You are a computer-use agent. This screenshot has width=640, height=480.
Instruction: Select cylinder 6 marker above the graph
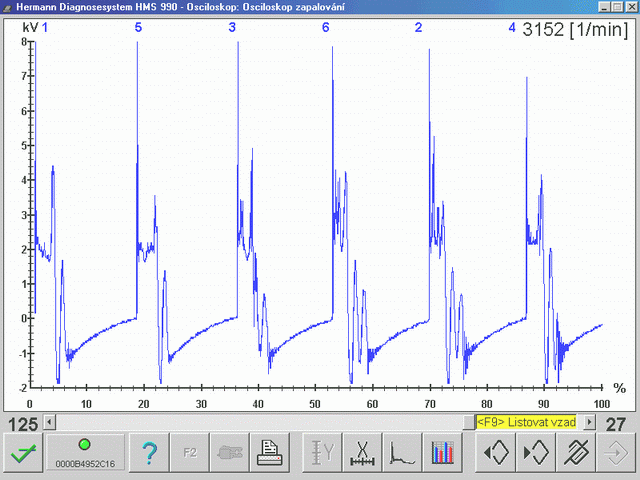(325, 27)
